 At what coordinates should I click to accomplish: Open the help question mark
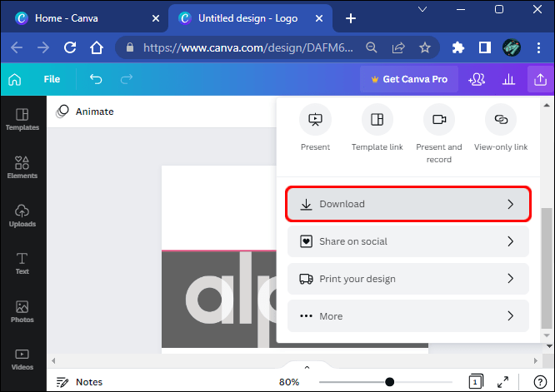(x=540, y=382)
